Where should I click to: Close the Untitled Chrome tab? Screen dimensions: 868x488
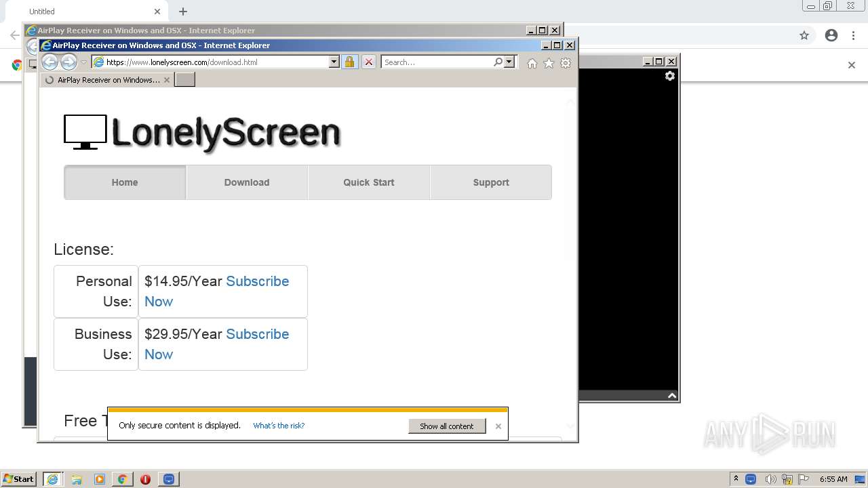[x=157, y=12]
